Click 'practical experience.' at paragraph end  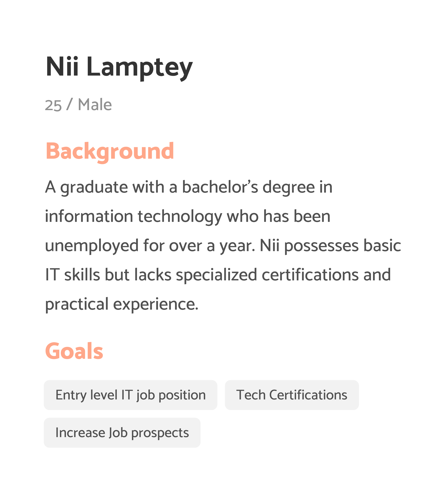coord(122,304)
